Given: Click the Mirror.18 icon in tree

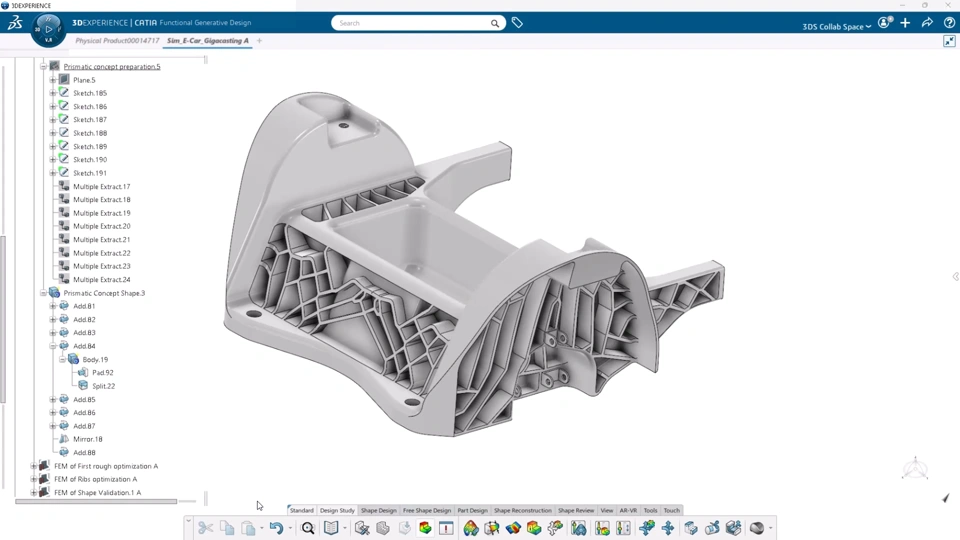Looking at the screenshot, I should [x=64, y=439].
